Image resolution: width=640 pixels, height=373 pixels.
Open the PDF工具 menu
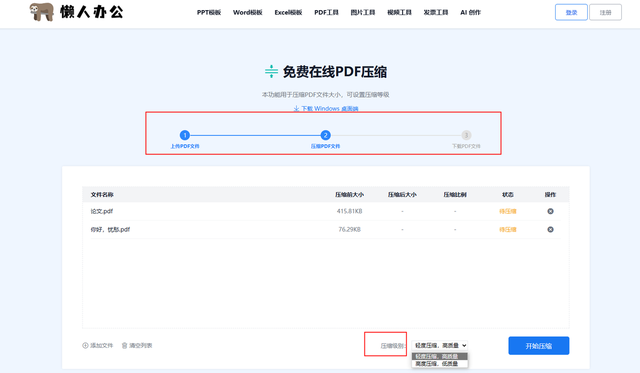tap(326, 12)
